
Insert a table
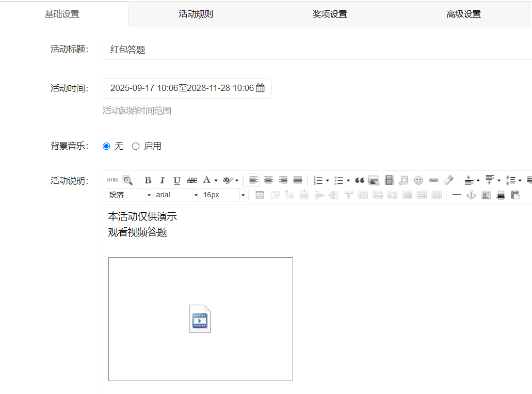(260, 195)
